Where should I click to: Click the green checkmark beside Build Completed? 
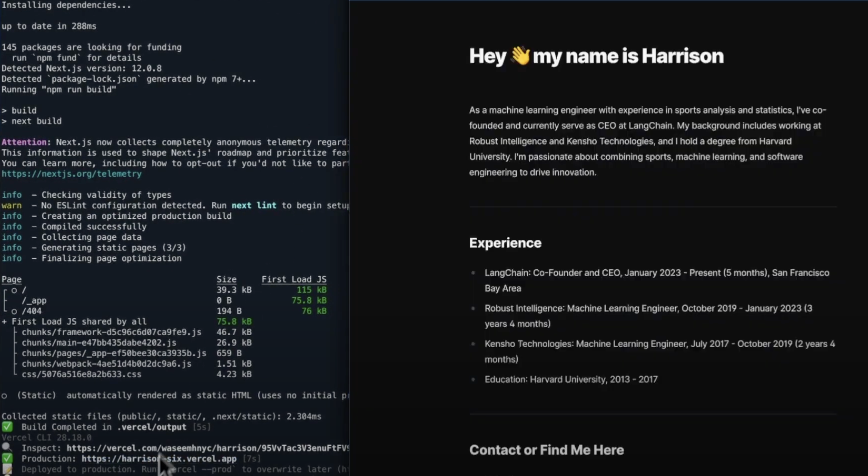[x=7, y=427]
